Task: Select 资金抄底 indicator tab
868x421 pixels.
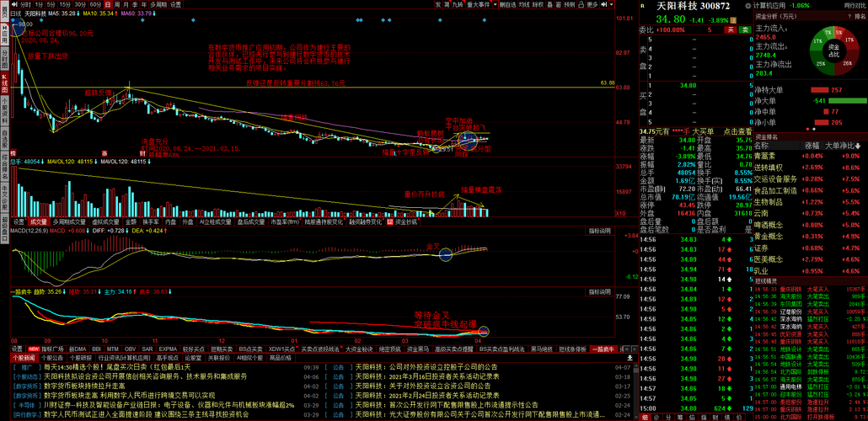Action: pyautogui.click(x=405, y=221)
